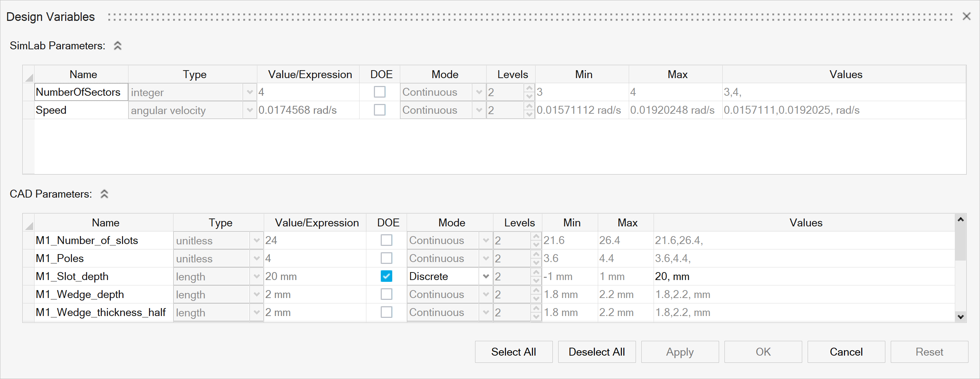Click the Select All button
This screenshot has width=980, height=379.
[x=513, y=352]
